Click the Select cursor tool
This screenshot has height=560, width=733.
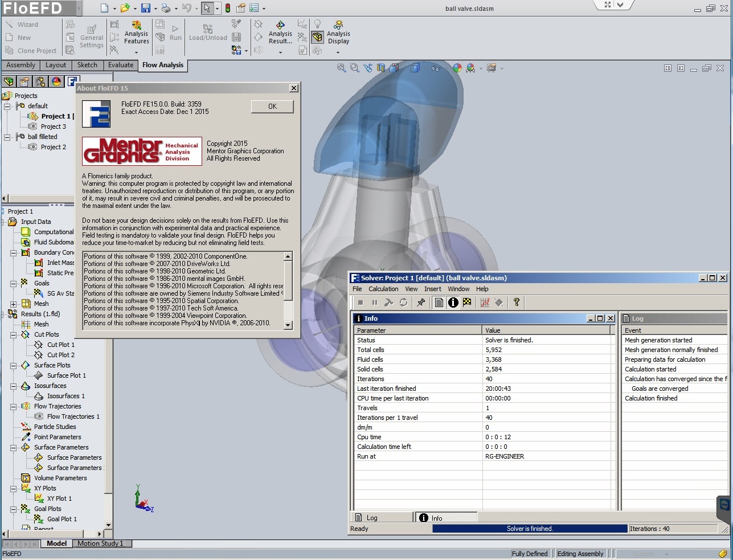[207, 8]
